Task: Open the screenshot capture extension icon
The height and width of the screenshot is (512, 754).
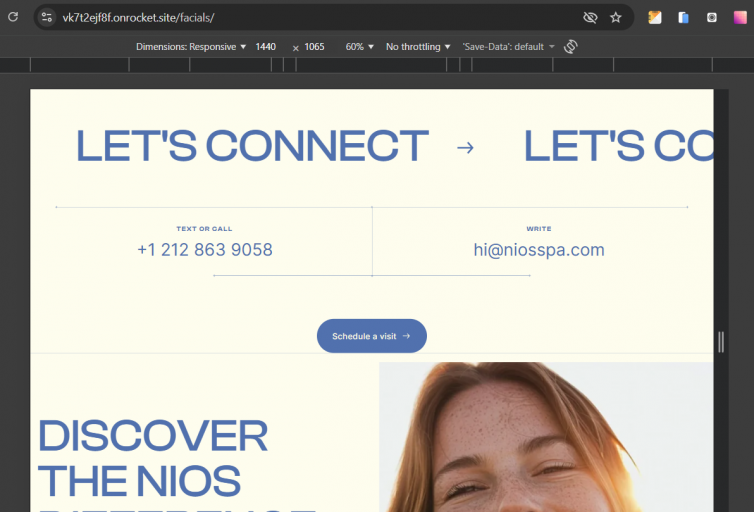Action: click(712, 18)
